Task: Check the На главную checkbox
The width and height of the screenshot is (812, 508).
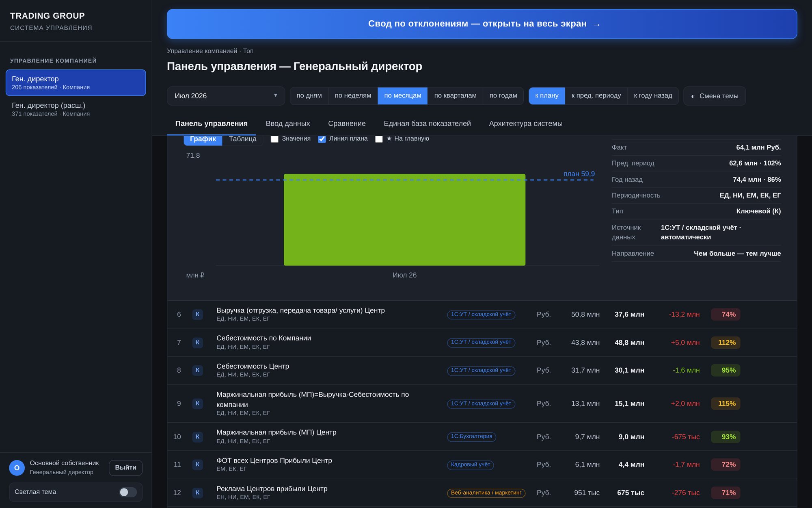Action: click(379, 139)
